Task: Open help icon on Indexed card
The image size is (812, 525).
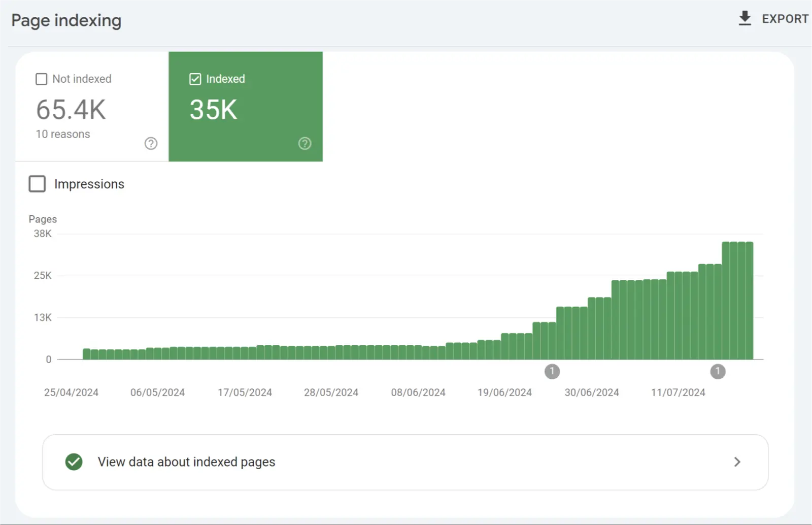Action: coord(304,143)
